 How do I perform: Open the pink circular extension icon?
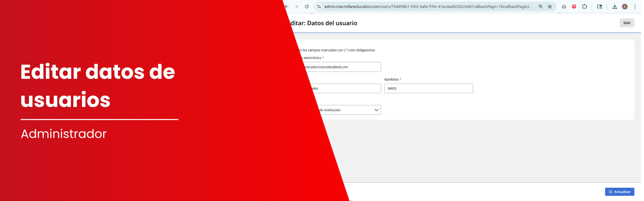tap(574, 7)
